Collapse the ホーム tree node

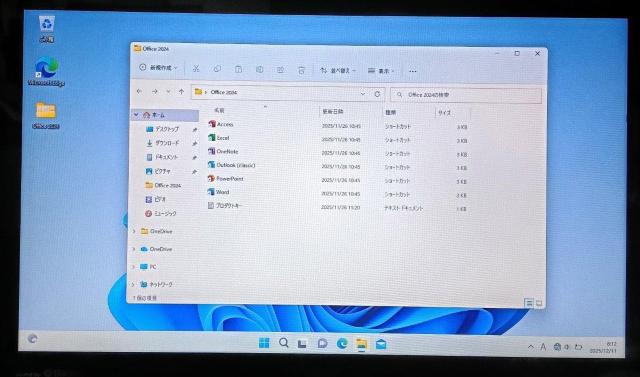(x=136, y=115)
